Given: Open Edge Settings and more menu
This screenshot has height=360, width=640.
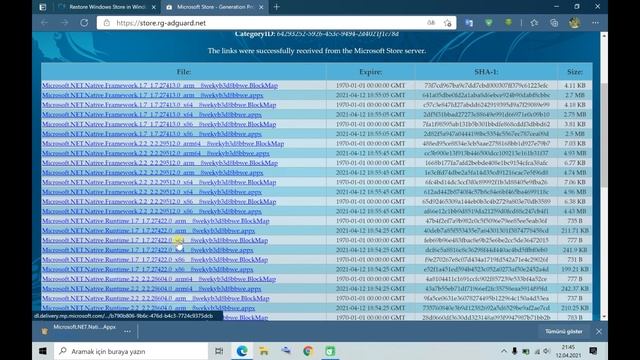Looking at the screenshot, I should (596, 23).
